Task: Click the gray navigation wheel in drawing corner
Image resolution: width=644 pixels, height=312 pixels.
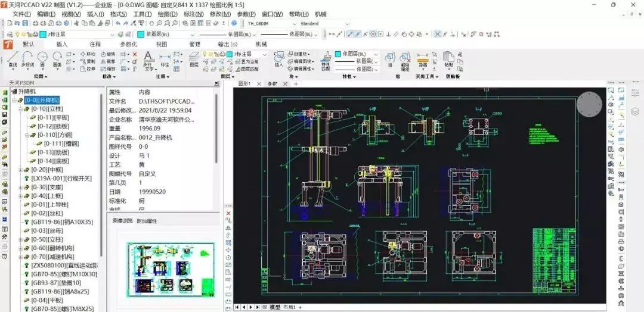Action: (589, 104)
